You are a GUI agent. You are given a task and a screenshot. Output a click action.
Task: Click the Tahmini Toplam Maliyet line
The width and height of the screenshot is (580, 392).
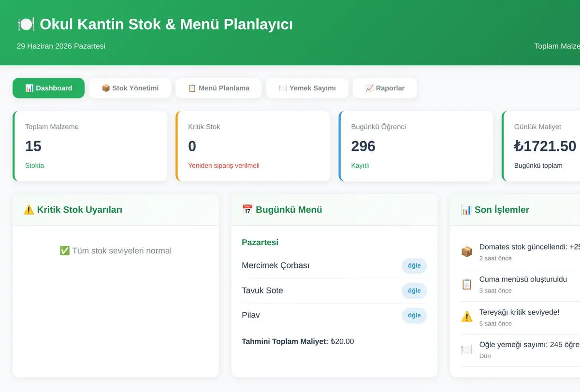(x=298, y=341)
